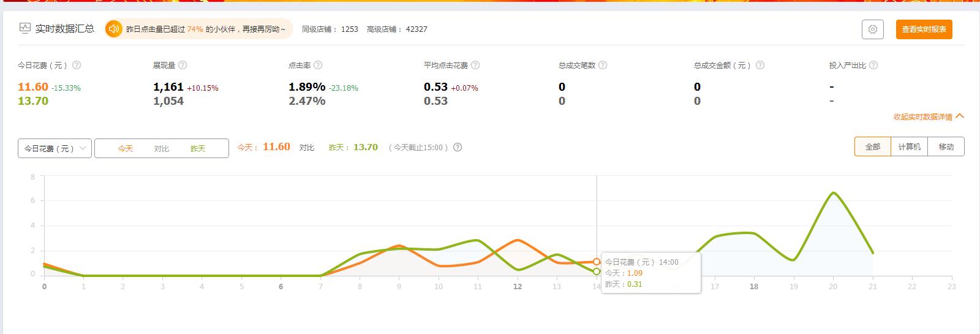
Task: Select 昨天 in the comparison toggle
Action: tap(198, 148)
